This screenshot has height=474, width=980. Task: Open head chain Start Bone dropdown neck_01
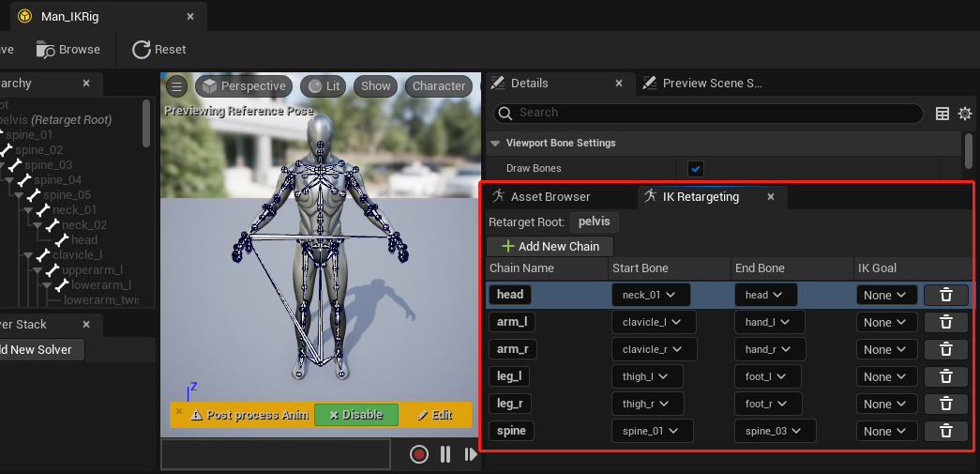pos(651,295)
